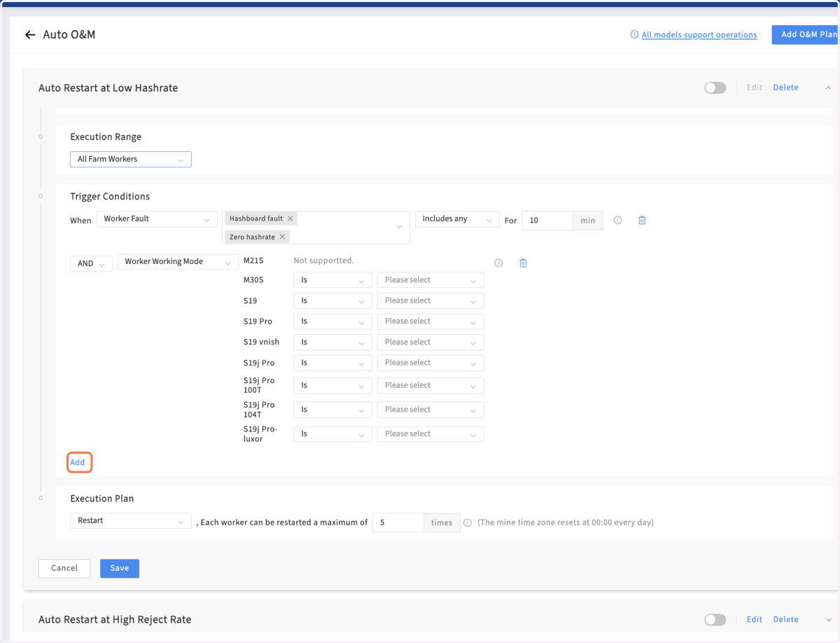The image size is (840, 643).
Task: Open the Is operator dropdown for S19j Pro
Action: pos(332,363)
